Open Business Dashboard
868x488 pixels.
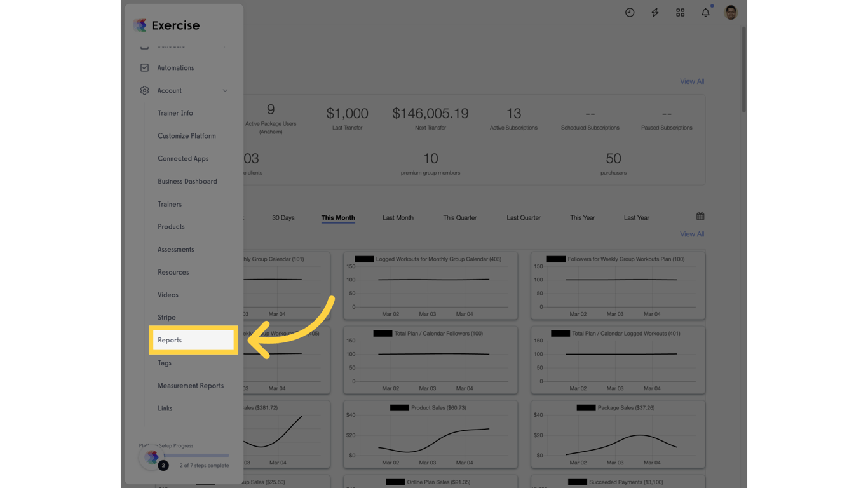click(x=187, y=181)
